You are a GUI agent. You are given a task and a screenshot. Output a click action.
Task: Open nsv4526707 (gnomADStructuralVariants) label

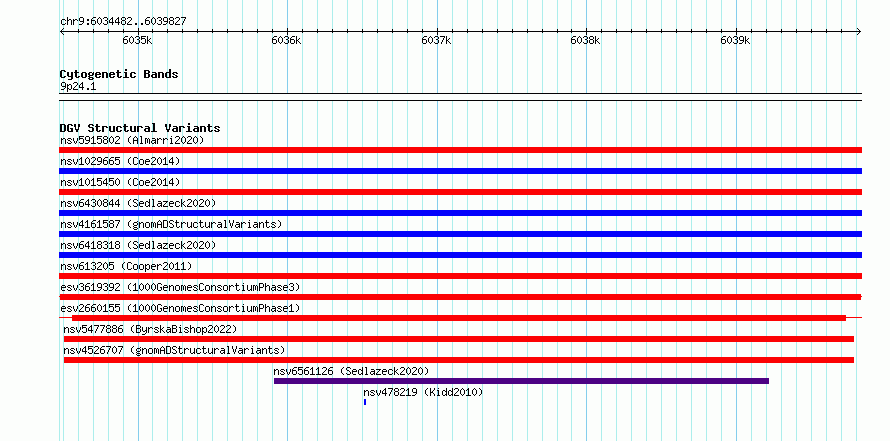(174, 350)
